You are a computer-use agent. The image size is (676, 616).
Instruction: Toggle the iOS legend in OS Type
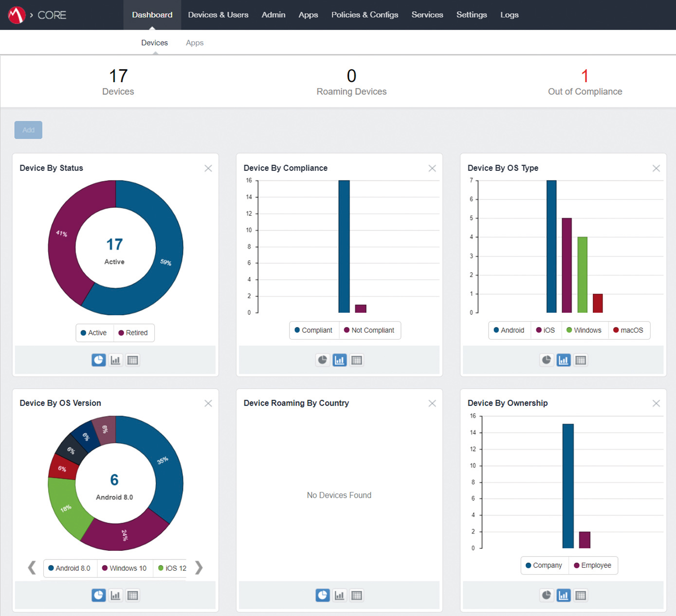[546, 330]
